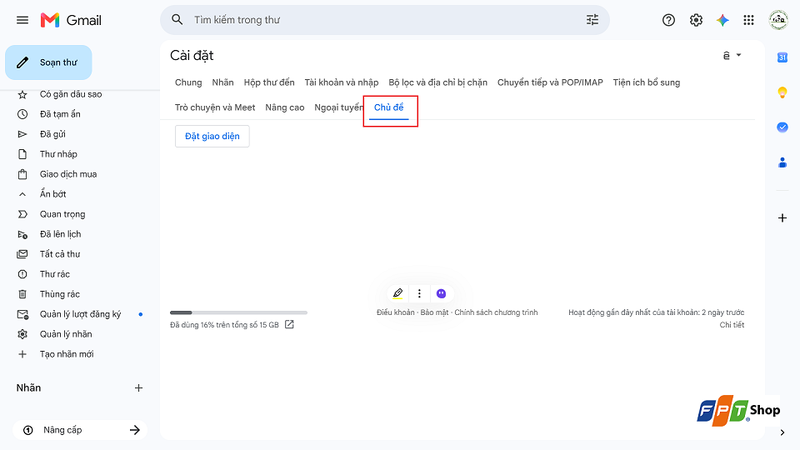
Task: Switch to the Nhãn settings tab
Action: click(222, 82)
